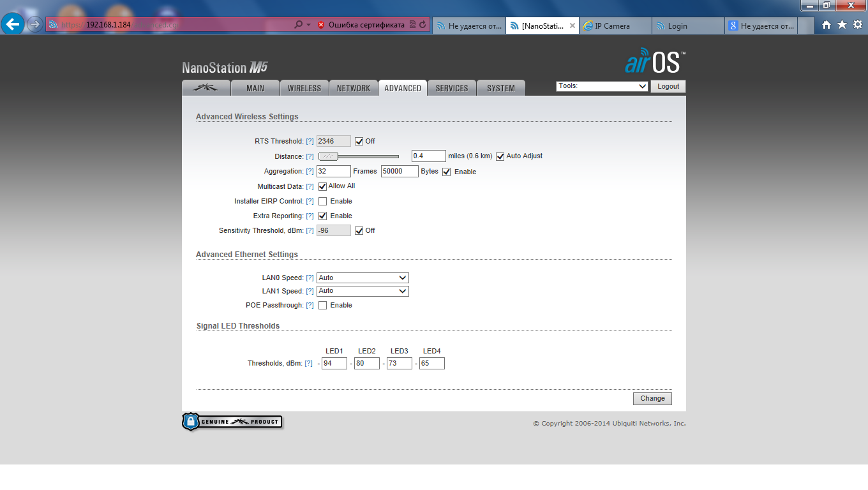
Task: Click the LED4 threshold field
Action: pos(432,363)
